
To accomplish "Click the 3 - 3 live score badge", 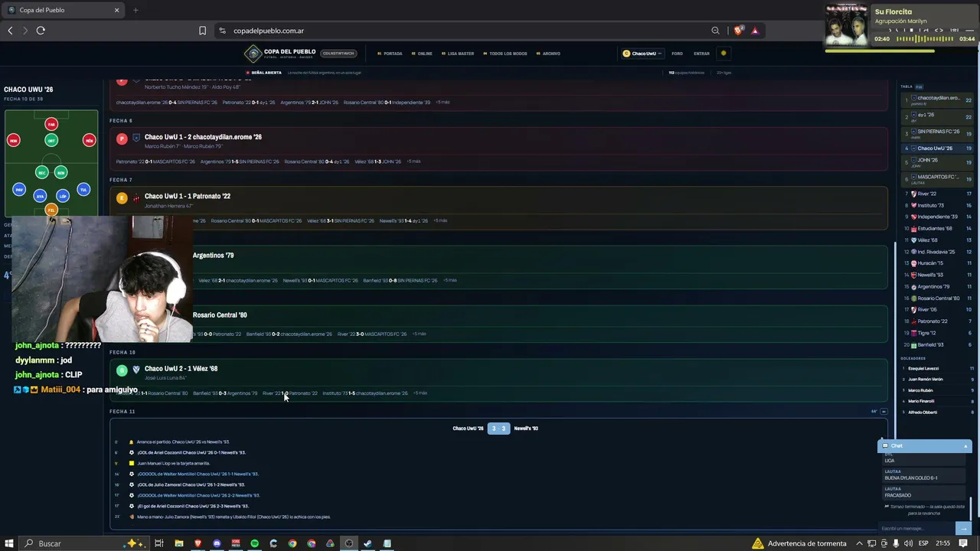I will 498,429.
